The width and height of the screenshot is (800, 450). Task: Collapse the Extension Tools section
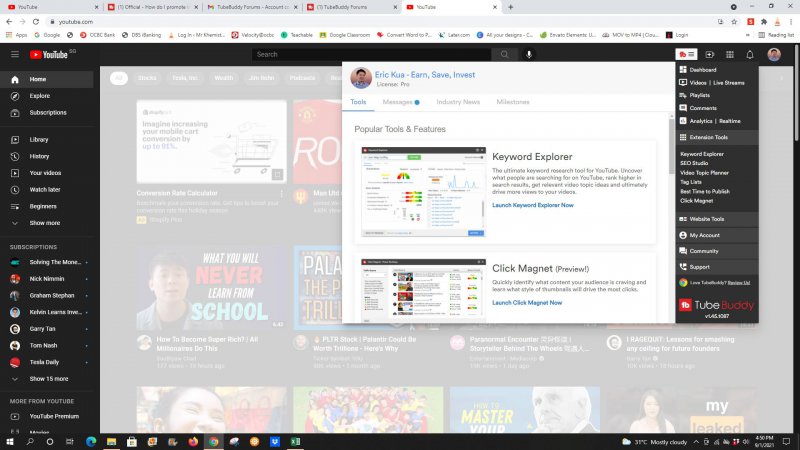(x=708, y=137)
